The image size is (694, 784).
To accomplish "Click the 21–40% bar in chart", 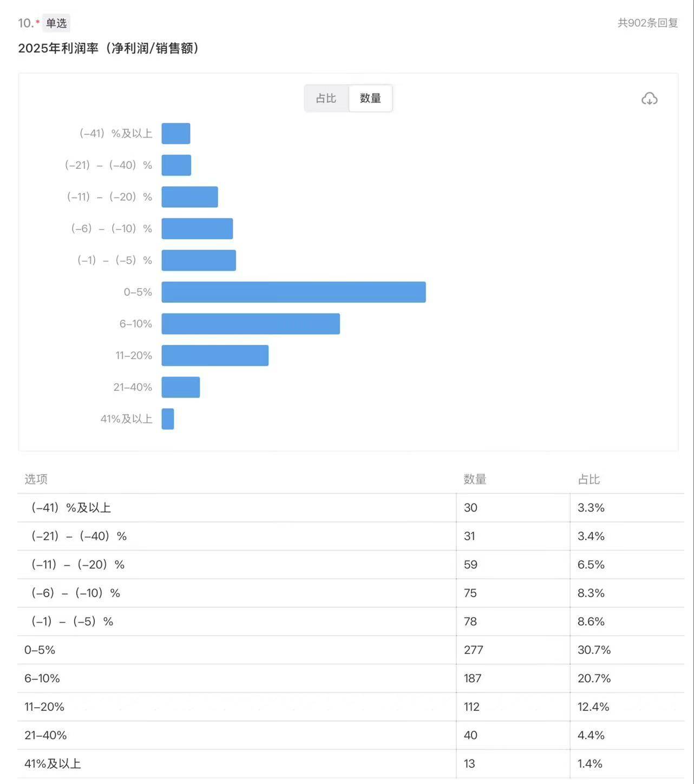I will [181, 387].
